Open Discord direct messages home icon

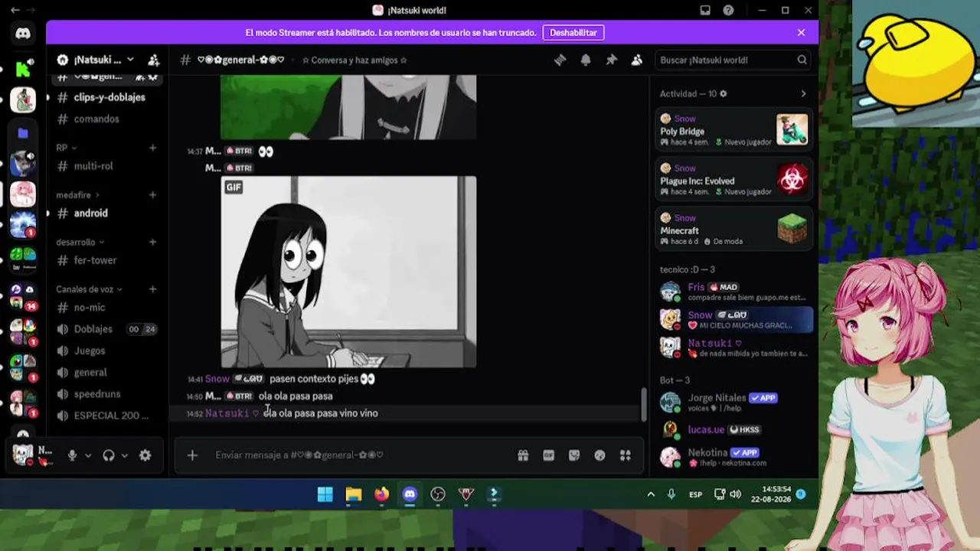[23, 33]
